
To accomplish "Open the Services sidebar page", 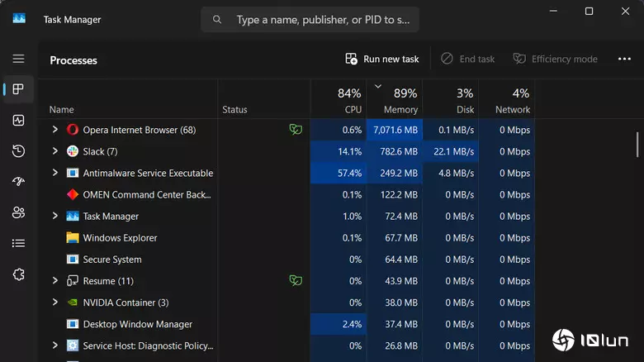I will click(x=18, y=274).
